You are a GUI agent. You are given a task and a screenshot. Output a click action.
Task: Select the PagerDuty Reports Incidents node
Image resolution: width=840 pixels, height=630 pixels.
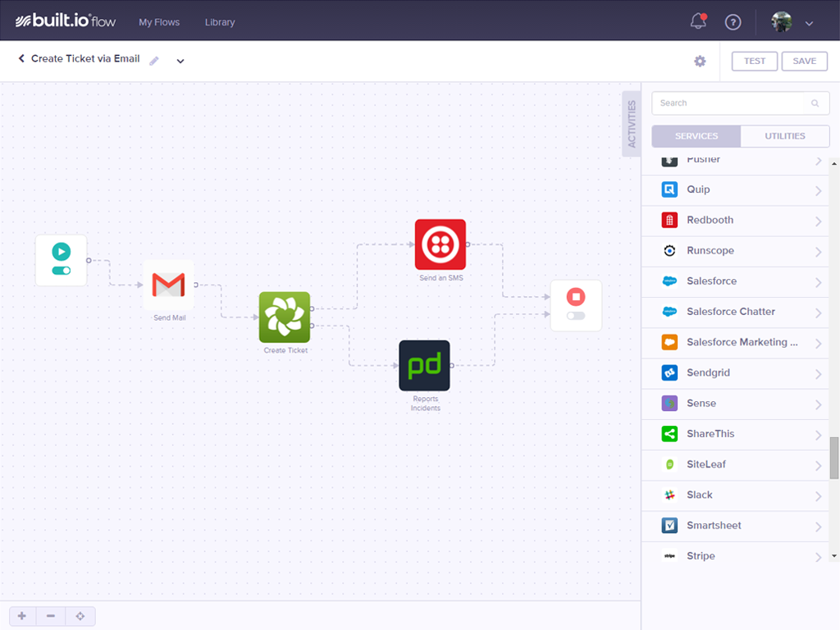[424, 366]
